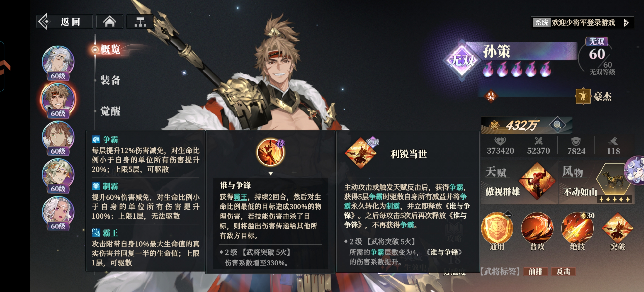
Task: Switch to the 装备 tab
Action: pos(110,80)
